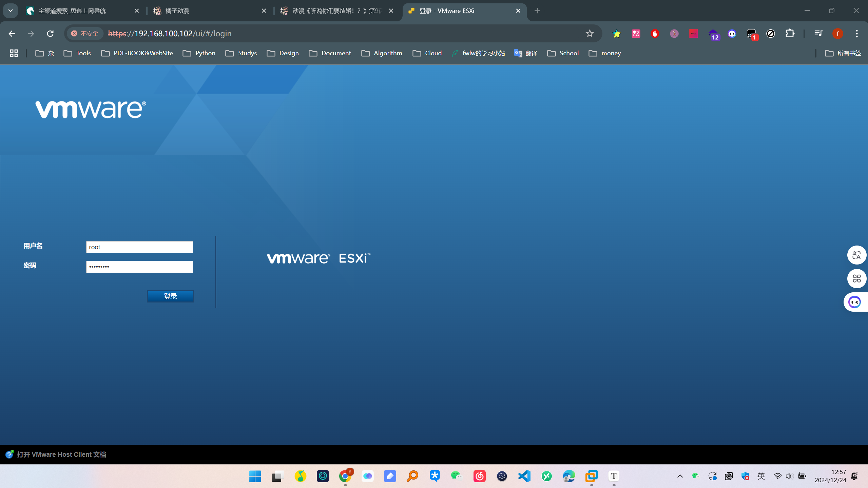Open Chrome three-dot menu
868x488 pixels.
pyautogui.click(x=857, y=34)
